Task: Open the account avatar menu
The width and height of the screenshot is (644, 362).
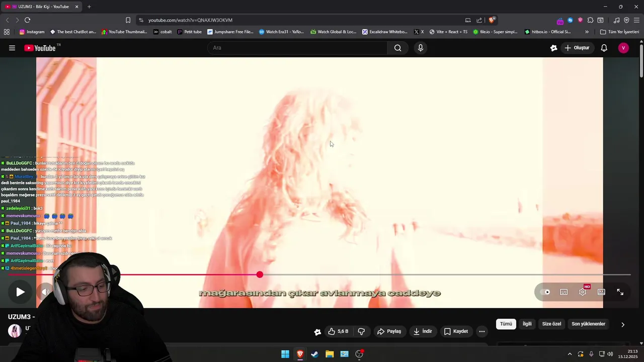Action: point(623,48)
